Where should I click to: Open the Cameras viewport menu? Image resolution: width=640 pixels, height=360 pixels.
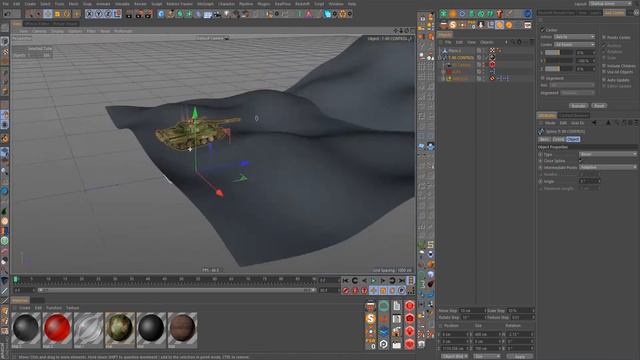click(39, 31)
